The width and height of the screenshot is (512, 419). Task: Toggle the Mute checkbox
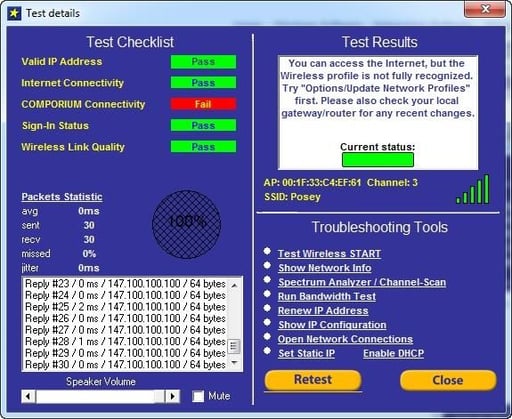pos(198,396)
